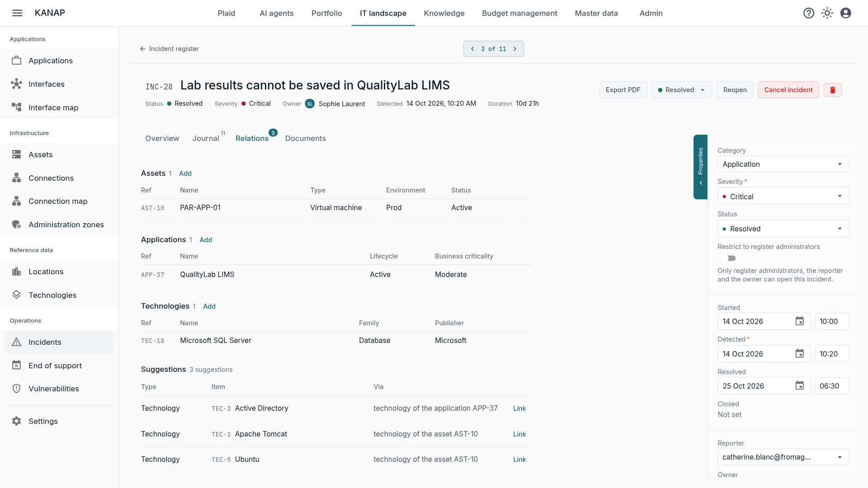Open Applications in the sidebar
The height and width of the screenshot is (488, 868).
59,61
